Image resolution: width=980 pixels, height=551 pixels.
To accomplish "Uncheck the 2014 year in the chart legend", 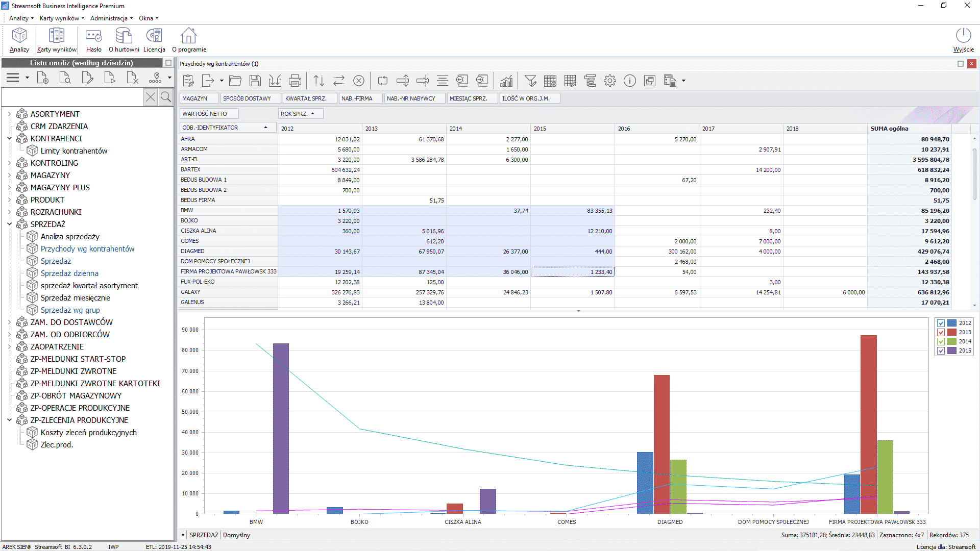I will tap(941, 341).
